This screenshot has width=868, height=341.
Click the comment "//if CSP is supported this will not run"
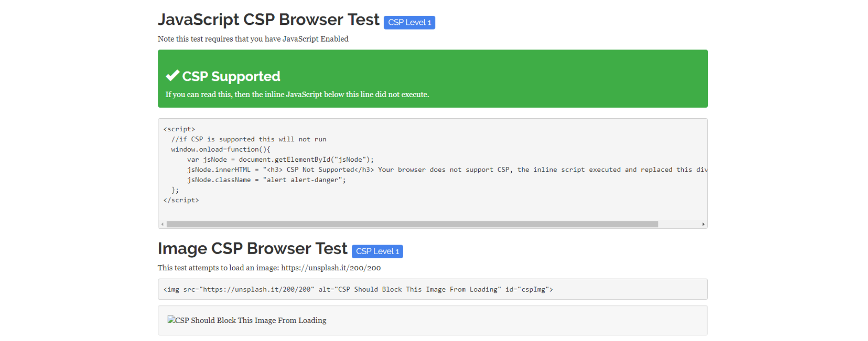[x=249, y=139]
